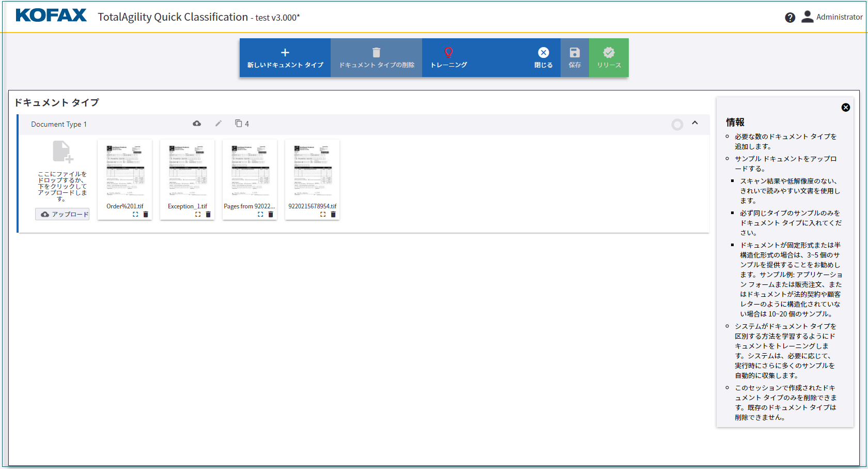Click the Training lightbulb button

click(448, 57)
